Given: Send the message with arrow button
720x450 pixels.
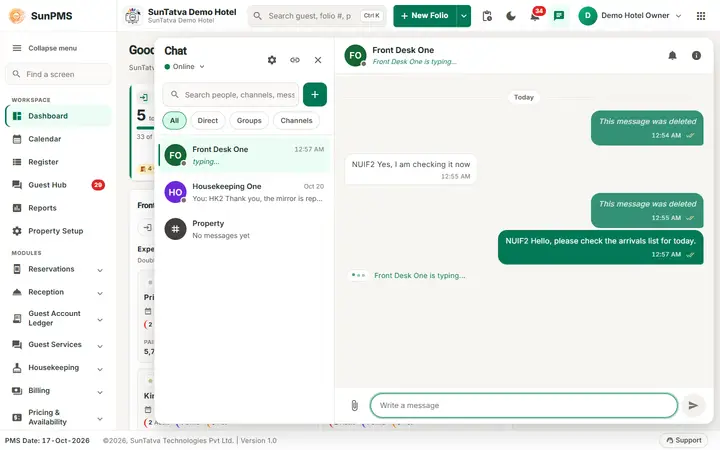Looking at the screenshot, I should pyautogui.click(x=693, y=405).
